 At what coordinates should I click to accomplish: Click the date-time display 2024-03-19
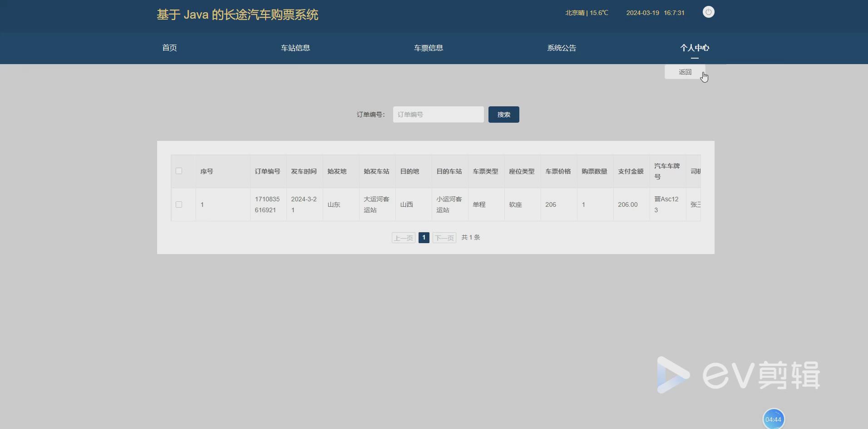[642, 13]
